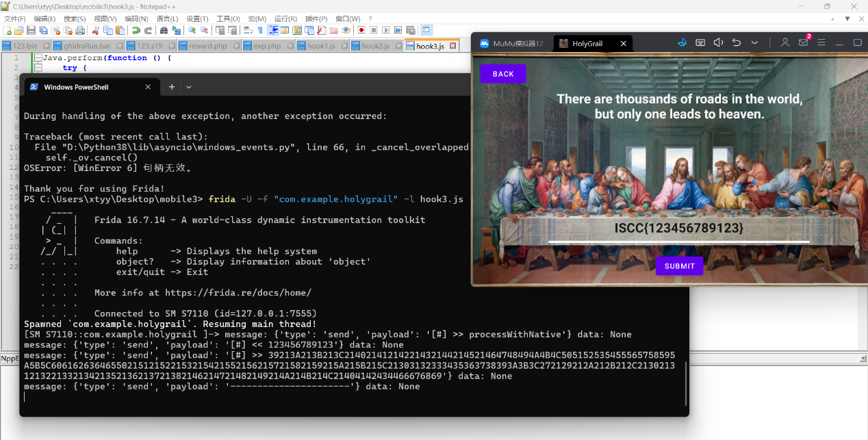Click Zoom In icon in Notepad++

pos(192,30)
